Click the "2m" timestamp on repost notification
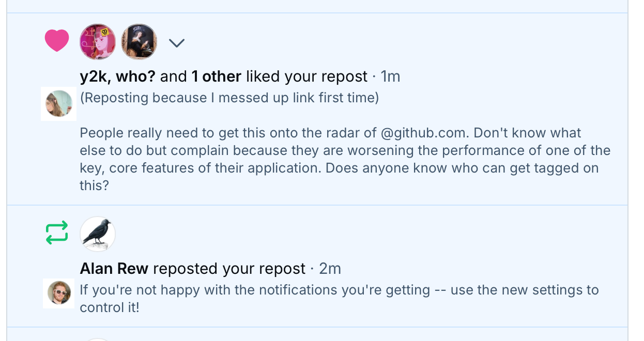The height and width of the screenshot is (341, 644). [330, 269]
